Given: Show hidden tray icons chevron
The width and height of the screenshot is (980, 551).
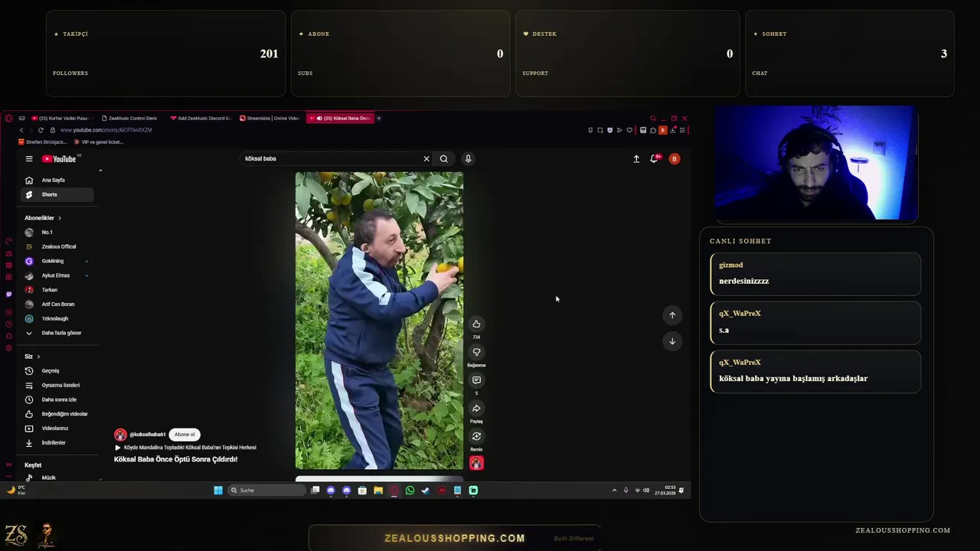Looking at the screenshot, I should pos(614,491).
